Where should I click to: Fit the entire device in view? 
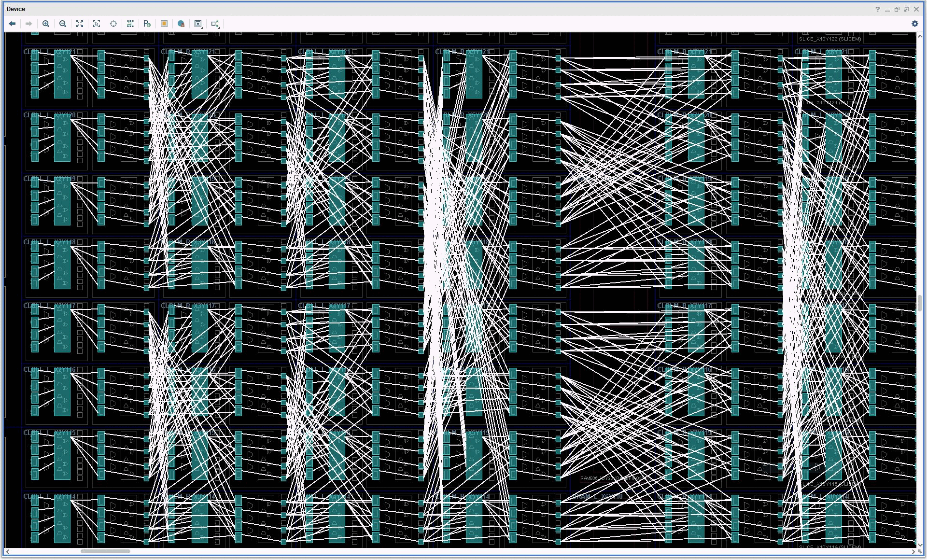coord(80,24)
